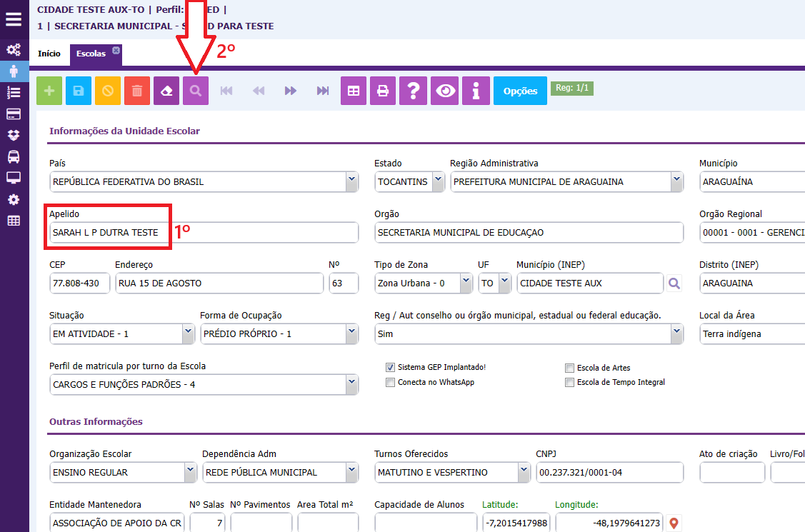Open the Situação dropdown

189,333
